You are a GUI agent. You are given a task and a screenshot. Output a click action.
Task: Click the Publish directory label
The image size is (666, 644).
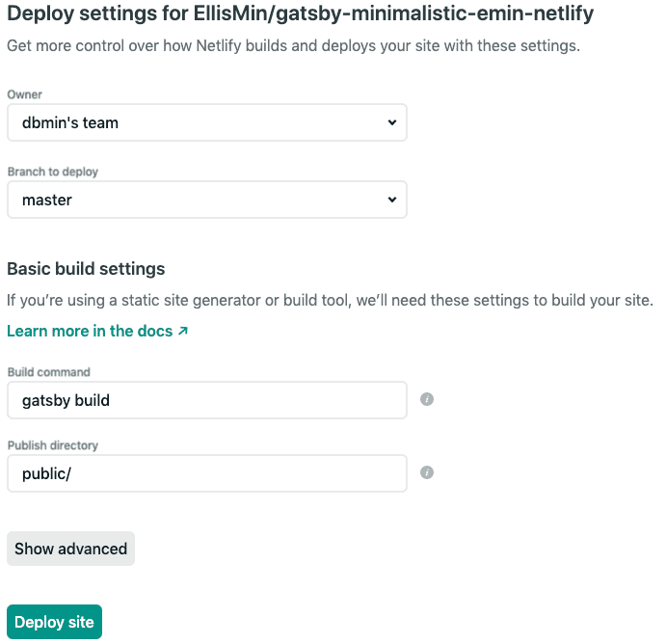[53, 445]
